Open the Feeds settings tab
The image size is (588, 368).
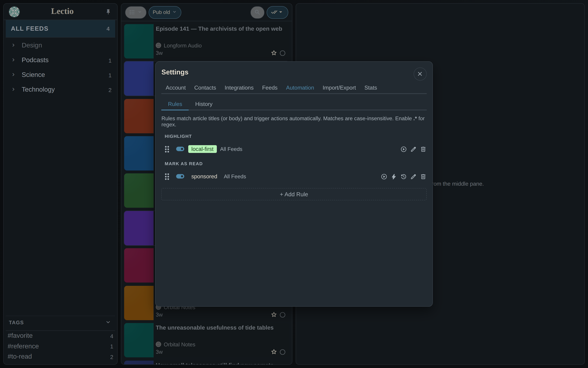(x=270, y=88)
